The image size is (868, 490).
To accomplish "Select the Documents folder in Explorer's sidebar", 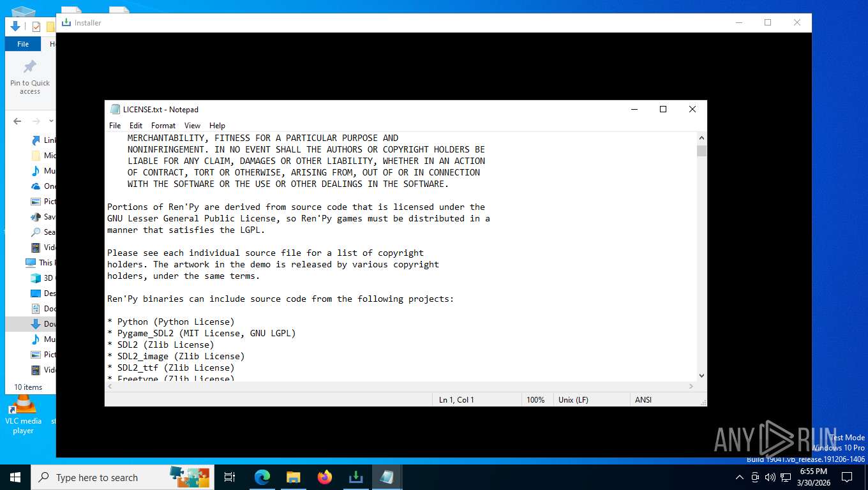I will (x=43, y=309).
